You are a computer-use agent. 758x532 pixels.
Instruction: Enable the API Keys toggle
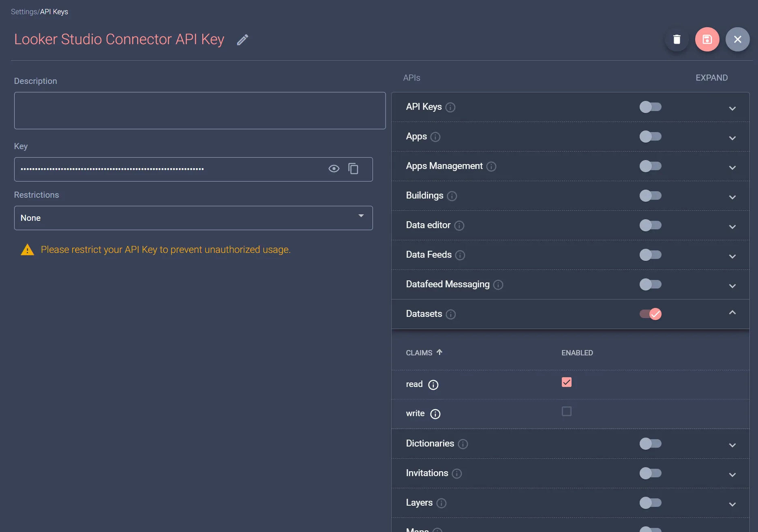coord(650,107)
